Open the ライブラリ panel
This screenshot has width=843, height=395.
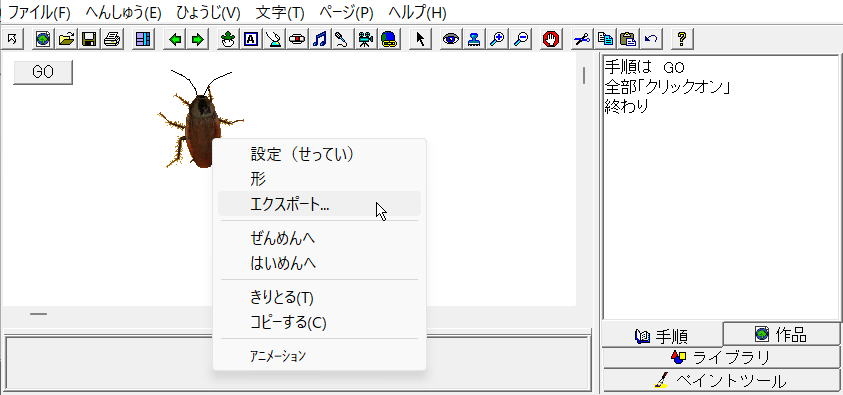[721, 357]
